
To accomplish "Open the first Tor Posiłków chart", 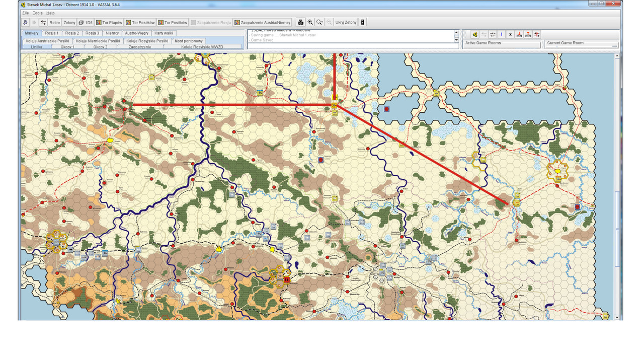I will [x=140, y=22].
